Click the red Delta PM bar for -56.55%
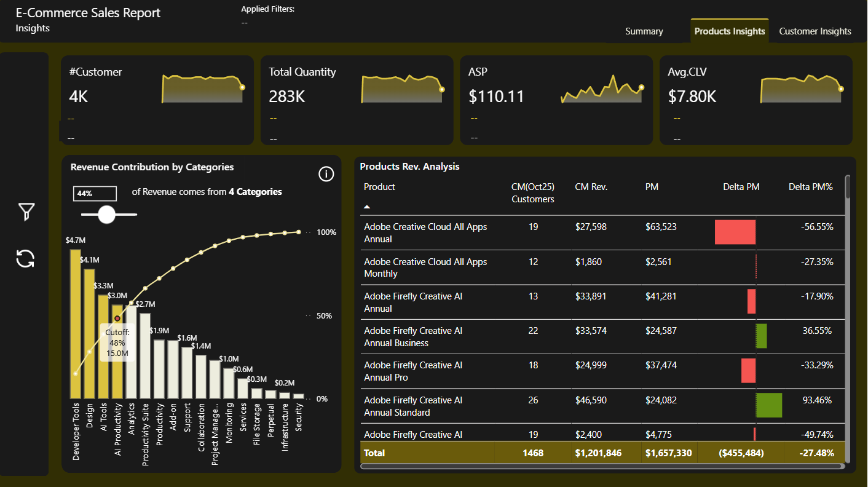Viewport: 868px width, 487px height. [735, 232]
